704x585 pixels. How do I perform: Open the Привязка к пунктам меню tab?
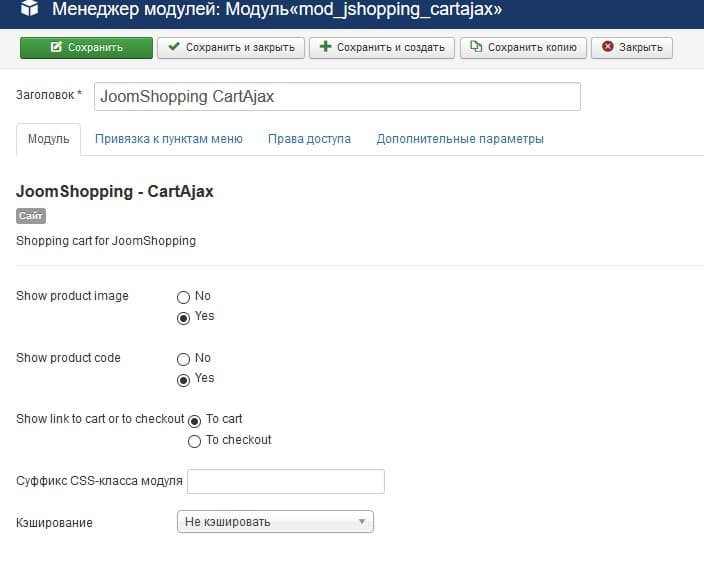click(169, 139)
